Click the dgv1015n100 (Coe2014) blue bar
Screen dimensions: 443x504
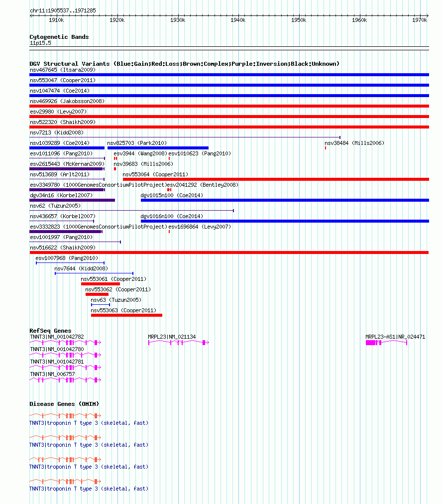(285, 200)
